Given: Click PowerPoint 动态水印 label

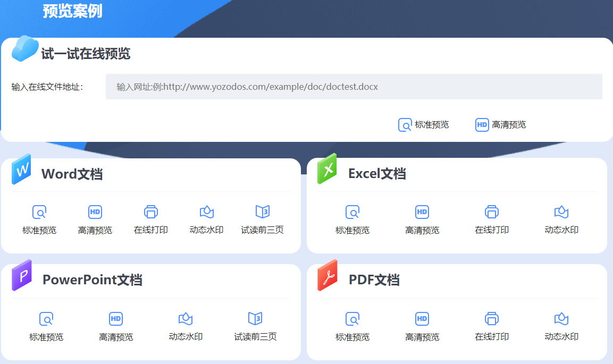Looking at the screenshot, I should coord(186,337).
